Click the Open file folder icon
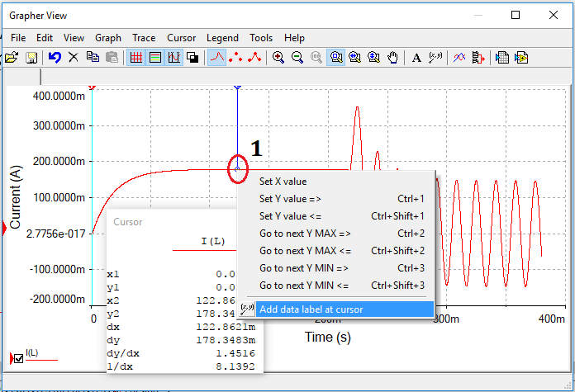This screenshot has height=392, width=575. tap(12, 58)
